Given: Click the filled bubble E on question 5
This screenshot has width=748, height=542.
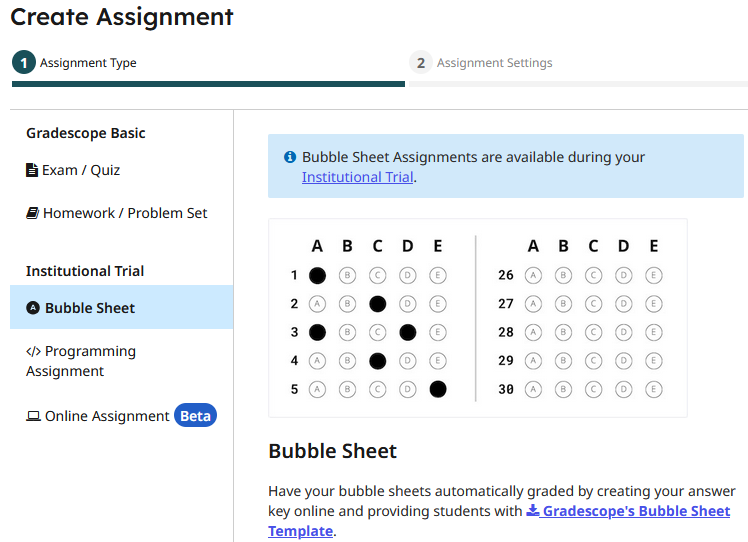Looking at the screenshot, I should point(437,389).
